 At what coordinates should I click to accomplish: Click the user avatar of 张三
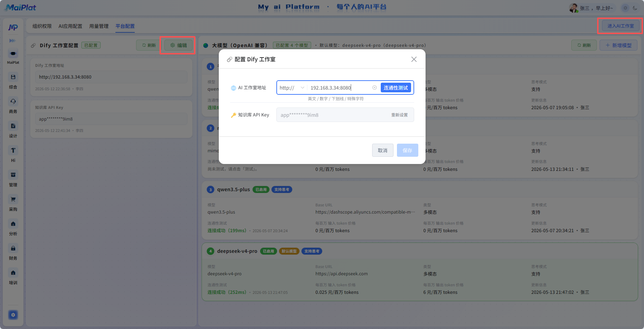coord(574,8)
